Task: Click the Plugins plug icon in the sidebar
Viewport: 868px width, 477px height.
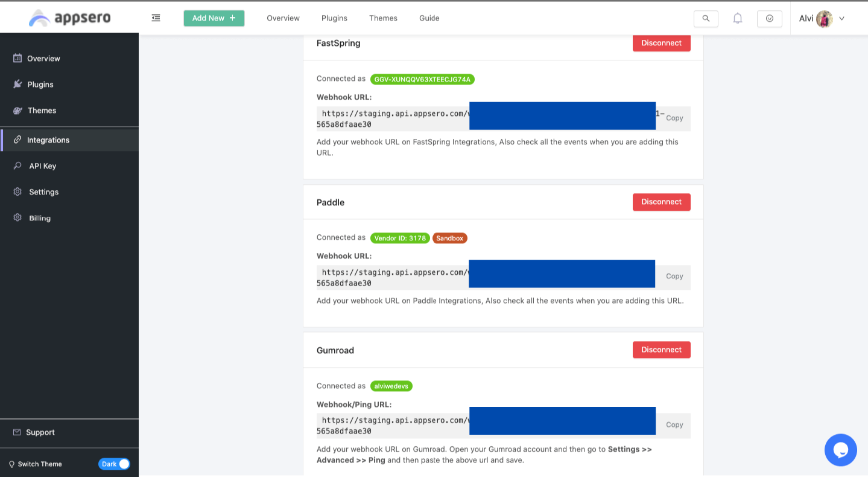Action: tap(17, 84)
